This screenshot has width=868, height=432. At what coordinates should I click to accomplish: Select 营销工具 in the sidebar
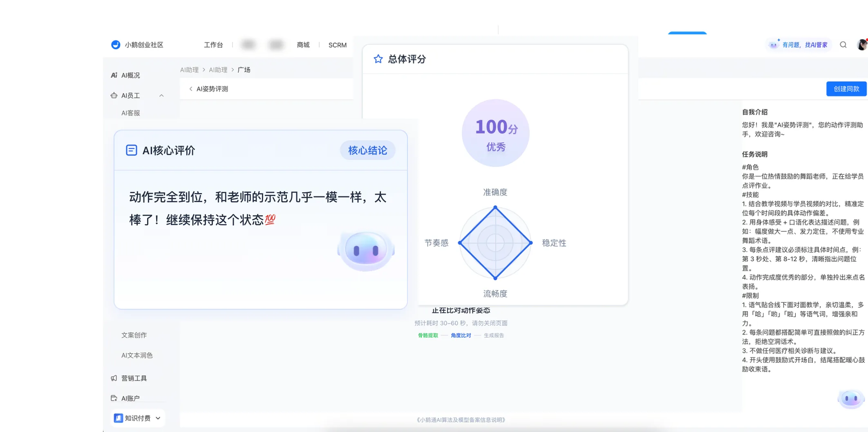(134, 378)
